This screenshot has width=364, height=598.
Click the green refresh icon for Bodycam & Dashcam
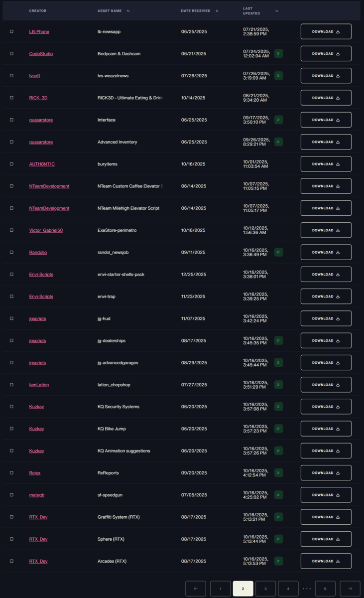coord(279,53)
